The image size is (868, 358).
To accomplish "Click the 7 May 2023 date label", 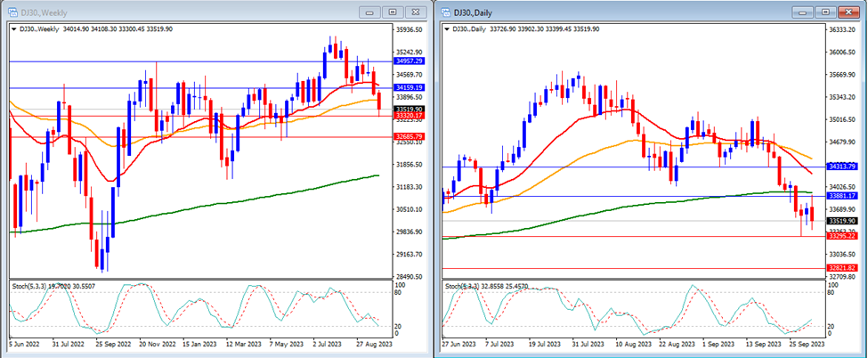I will click(x=285, y=344).
